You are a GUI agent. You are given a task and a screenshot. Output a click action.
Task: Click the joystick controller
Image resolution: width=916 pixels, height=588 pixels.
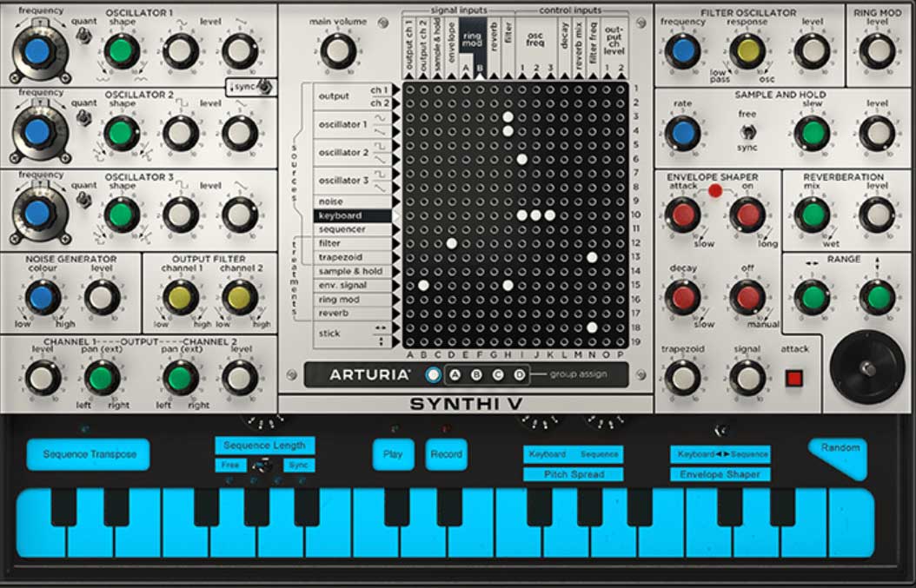pyautogui.click(x=867, y=369)
